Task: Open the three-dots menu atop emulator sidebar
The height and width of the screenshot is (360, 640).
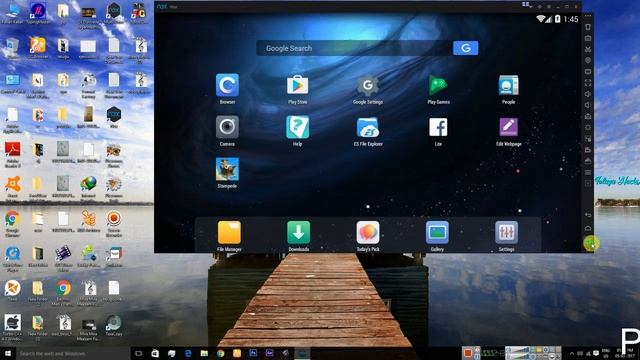Action: (x=588, y=16)
